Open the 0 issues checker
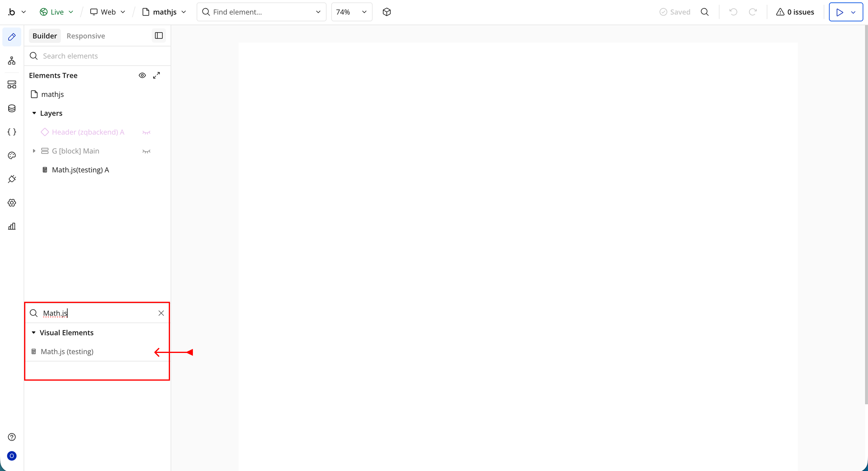The image size is (868, 471). click(795, 12)
